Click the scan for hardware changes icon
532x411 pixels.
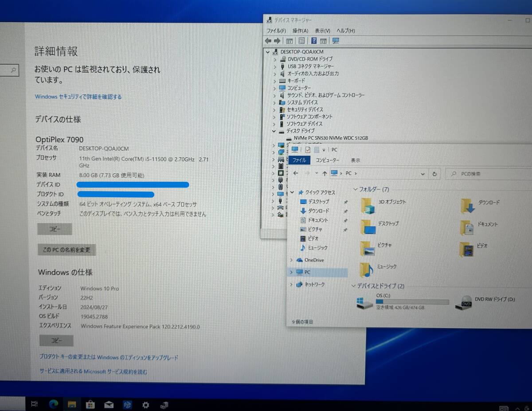(x=336, y=41)
